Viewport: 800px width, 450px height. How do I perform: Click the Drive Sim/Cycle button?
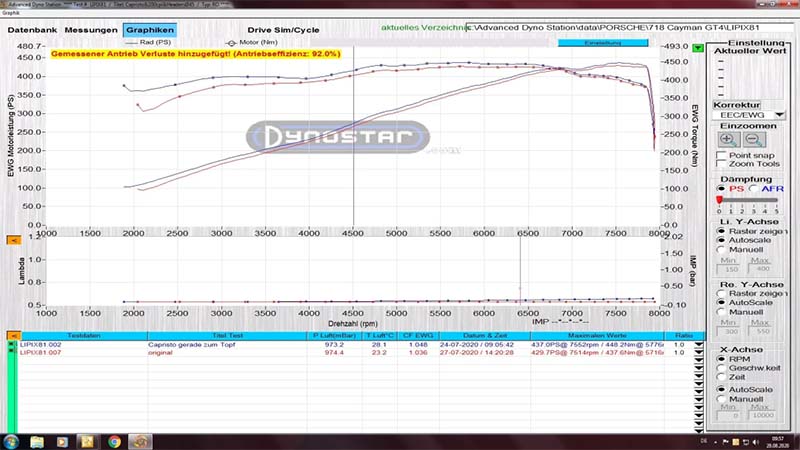click(x=281, y=30)
